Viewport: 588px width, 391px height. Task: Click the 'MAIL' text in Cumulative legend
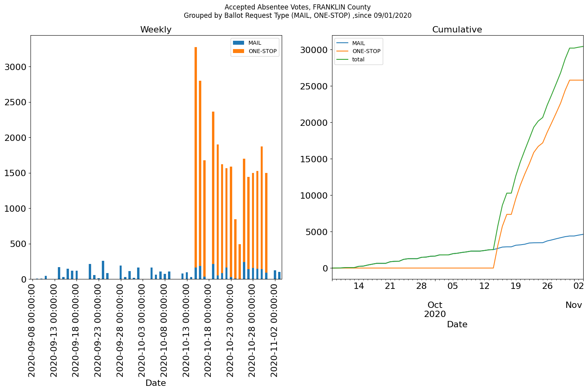click(359, 43)
